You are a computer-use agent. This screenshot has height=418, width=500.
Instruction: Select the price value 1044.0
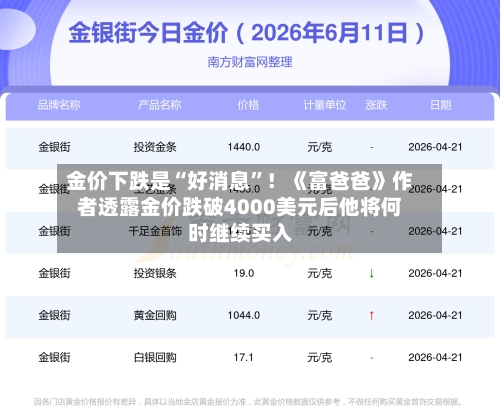click(x=244, y=315)
